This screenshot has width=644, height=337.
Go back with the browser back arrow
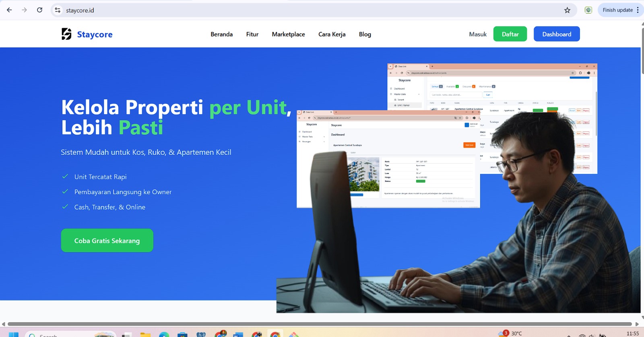click(9, 10)
